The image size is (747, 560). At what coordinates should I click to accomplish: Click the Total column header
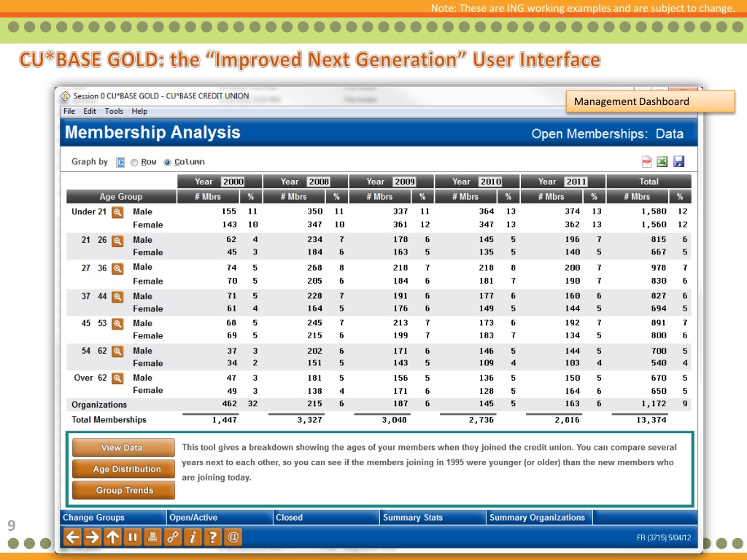[649, 182]
